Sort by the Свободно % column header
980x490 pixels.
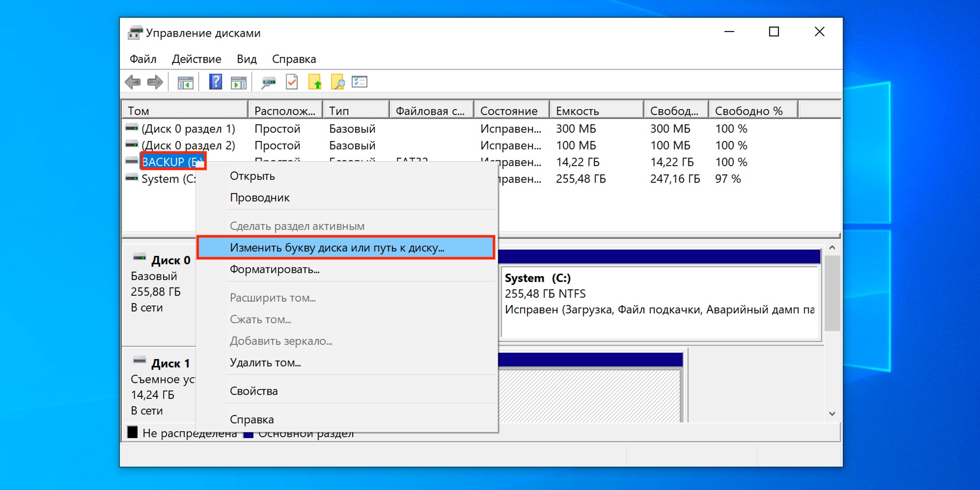pos(753,110)
